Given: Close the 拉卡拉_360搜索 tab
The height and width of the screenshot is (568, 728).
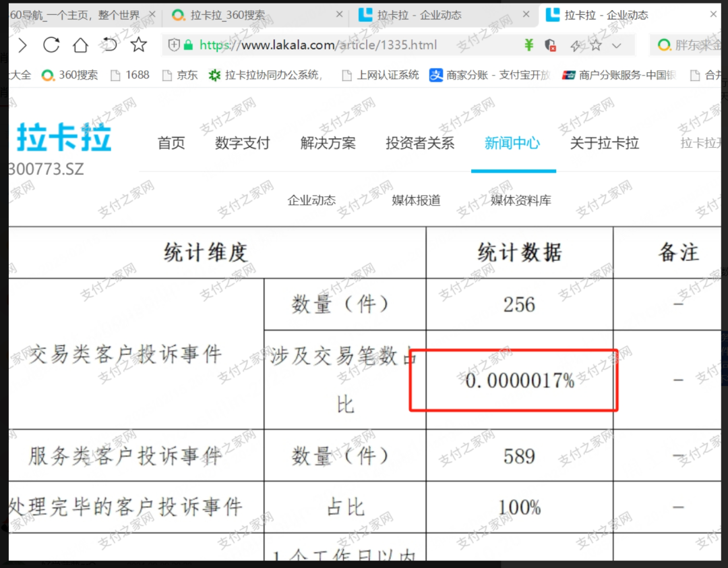Looking at the screenshot, I should (x=339, y=14).
